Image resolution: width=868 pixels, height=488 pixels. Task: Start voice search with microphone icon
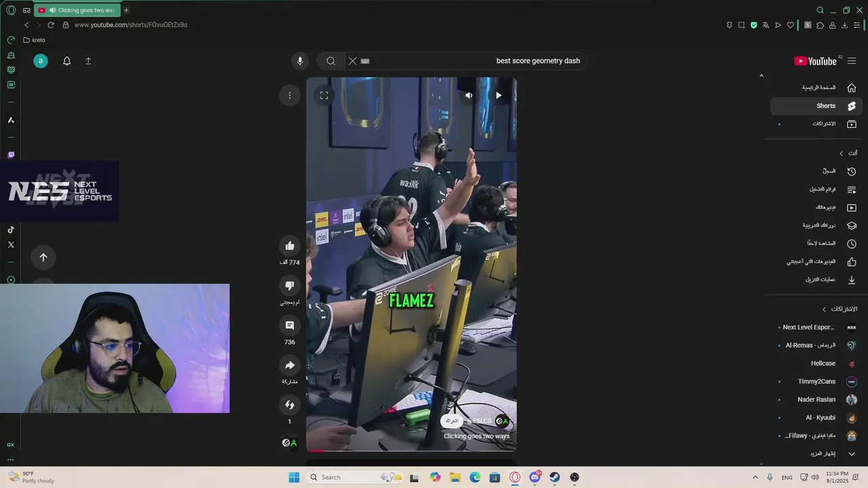coord(300,61)
